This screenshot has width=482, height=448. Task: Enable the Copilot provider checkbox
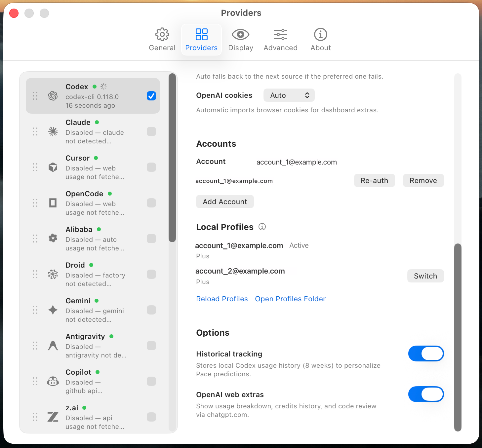[151, 381]
